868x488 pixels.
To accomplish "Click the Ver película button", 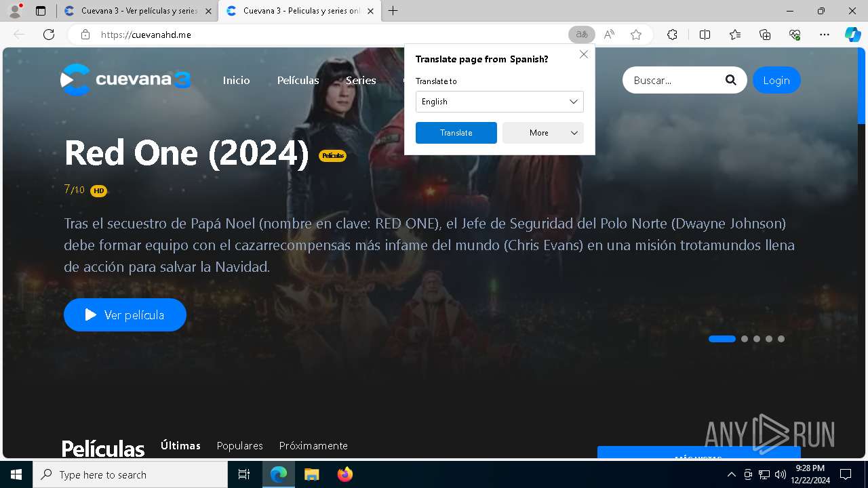I will point(125,314).
